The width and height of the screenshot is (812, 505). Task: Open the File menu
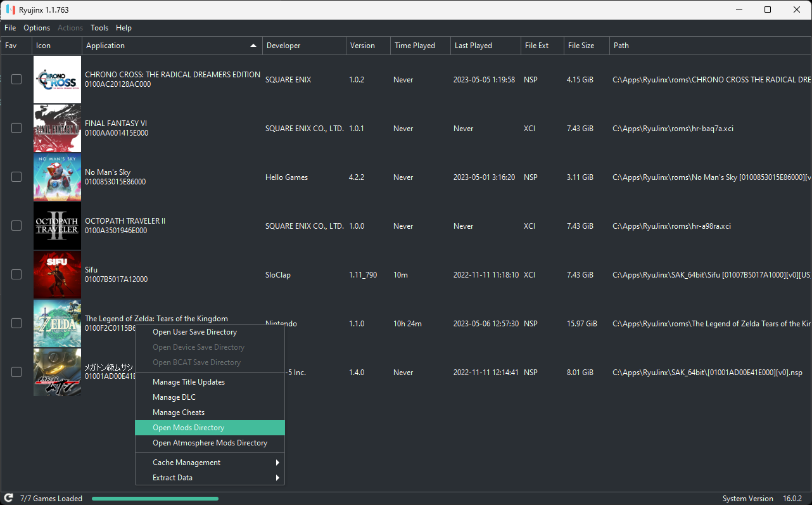pyautogui.click(x=10, y=28)
